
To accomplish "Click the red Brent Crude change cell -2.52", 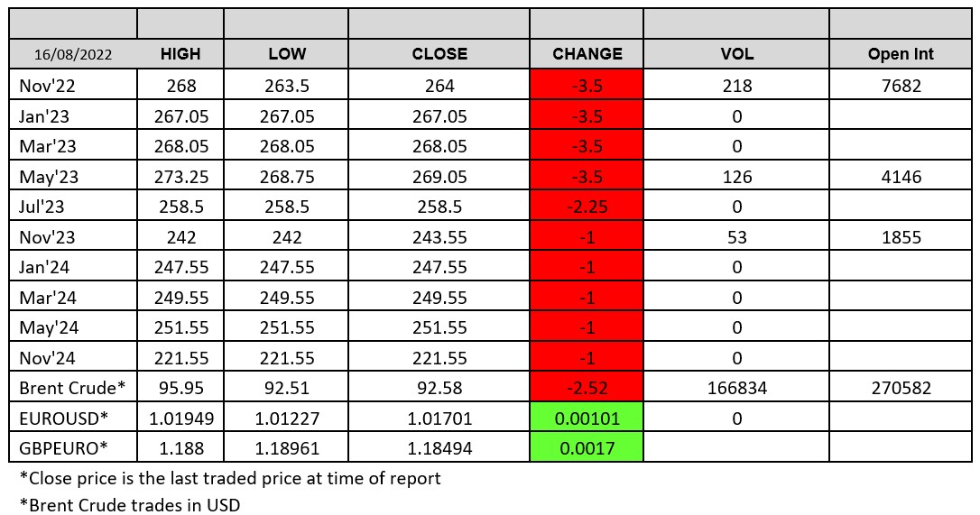I will click(587, 389).
